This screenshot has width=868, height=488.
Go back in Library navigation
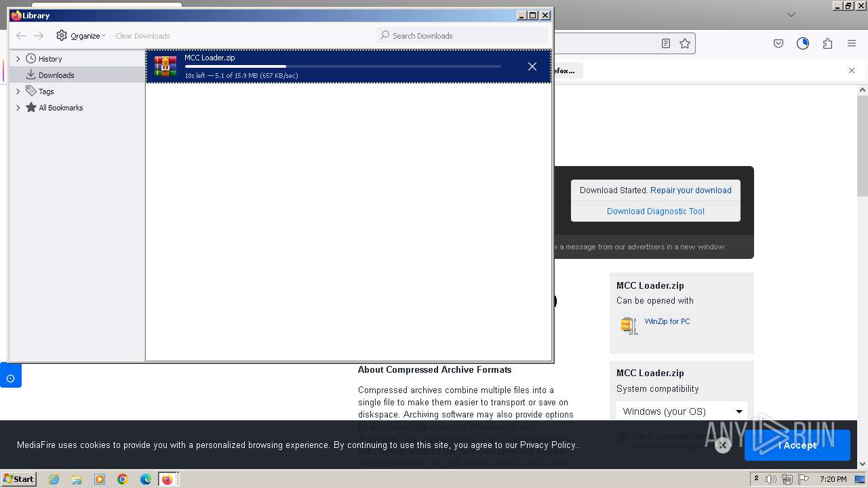tap(21, 35)
